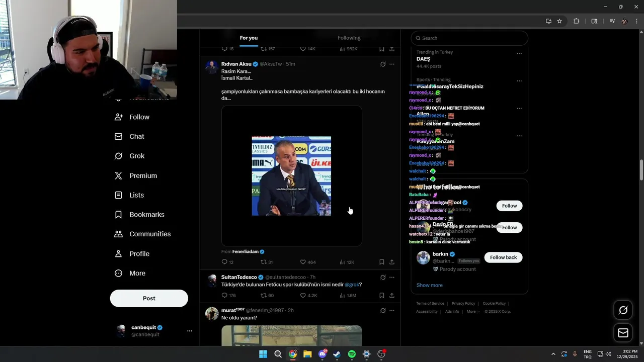Open Spotify from the taskbar
644x362 pixels.
(x=352, y=354)
